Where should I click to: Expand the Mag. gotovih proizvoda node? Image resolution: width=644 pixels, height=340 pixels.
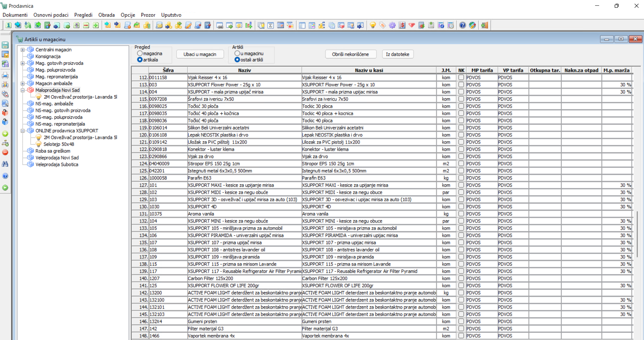(23, 63)
